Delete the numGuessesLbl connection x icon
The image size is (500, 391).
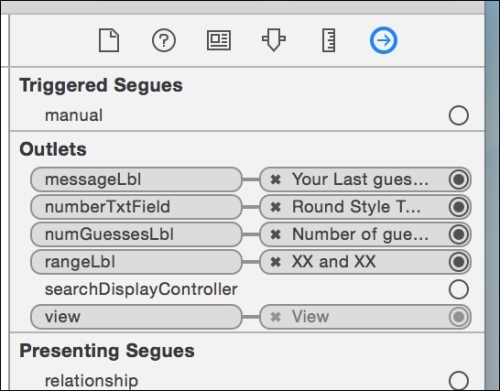click(x=275, y=234)
